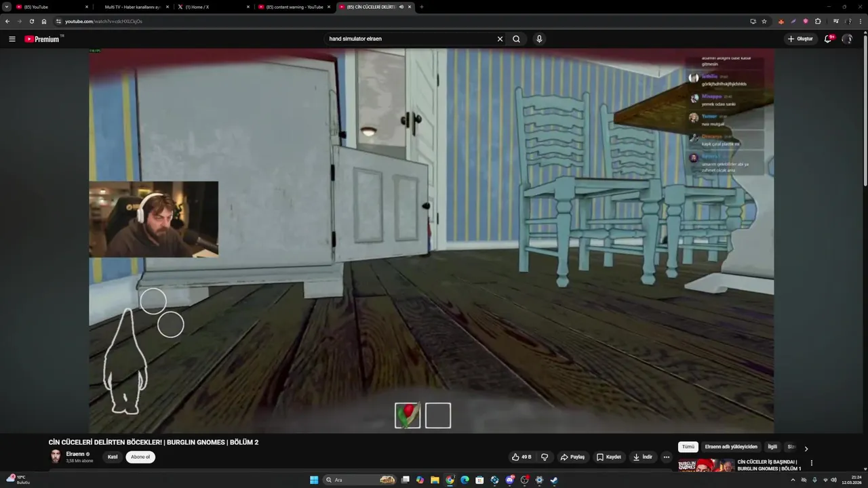Open browser home page
Viewport: 868px width, 488px height.
pos(44,21)
